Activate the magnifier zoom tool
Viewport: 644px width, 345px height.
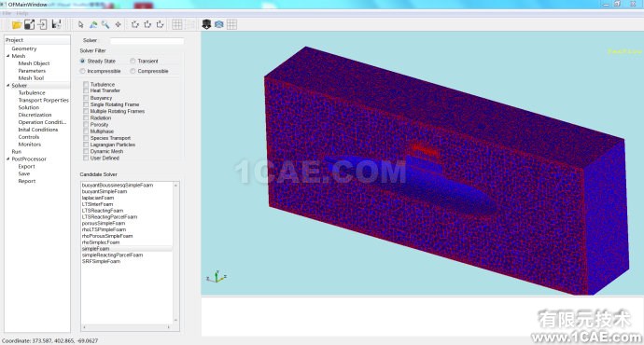(x=105, y=24)
